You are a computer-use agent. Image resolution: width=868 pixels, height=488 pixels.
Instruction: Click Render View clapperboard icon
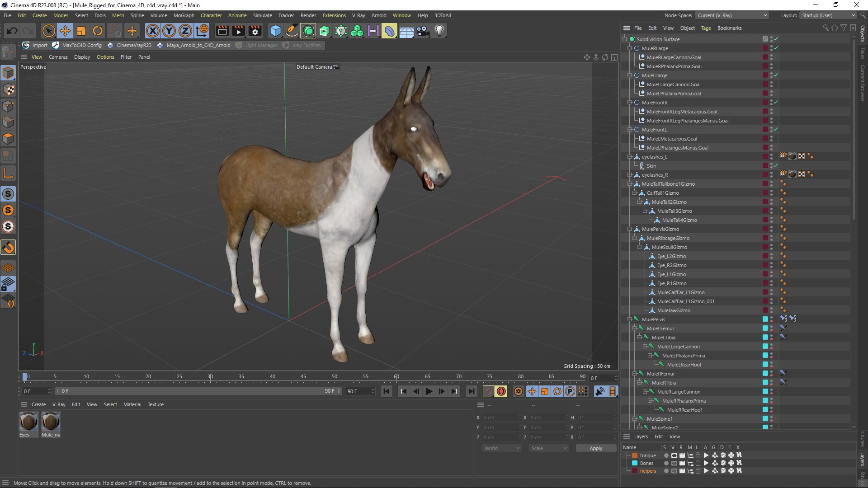222,31
